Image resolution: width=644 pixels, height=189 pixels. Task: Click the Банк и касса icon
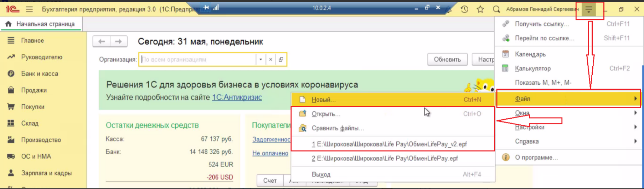click(x=11, y=74)
